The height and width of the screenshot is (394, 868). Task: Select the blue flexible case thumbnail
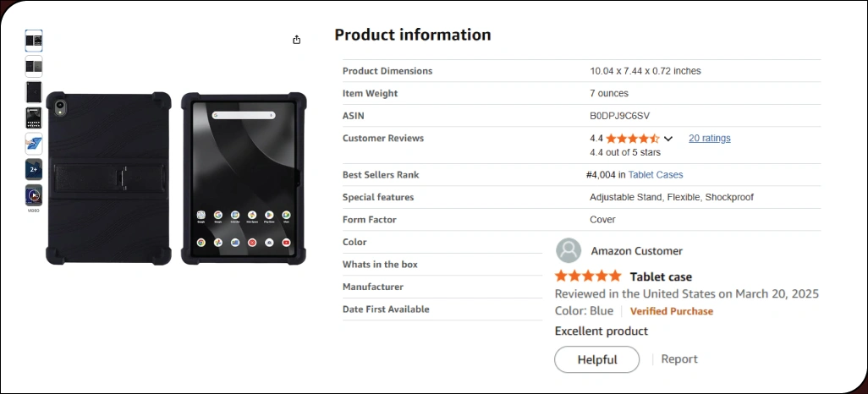click(x=34, y=144)
